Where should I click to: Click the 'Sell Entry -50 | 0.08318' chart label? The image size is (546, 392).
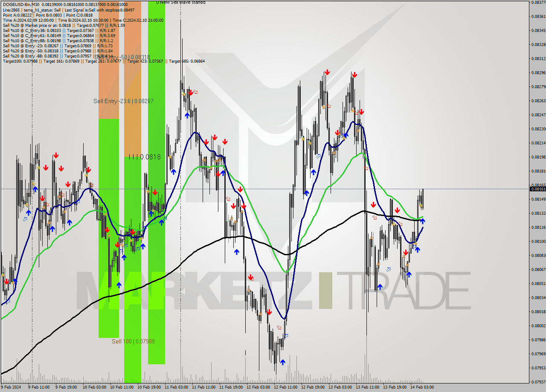[122, 57]
